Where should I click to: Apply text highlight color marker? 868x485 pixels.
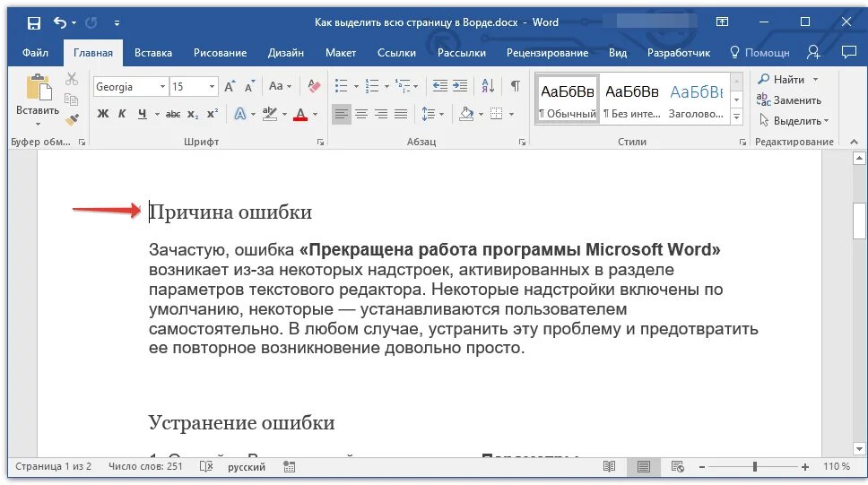(270, 114)
